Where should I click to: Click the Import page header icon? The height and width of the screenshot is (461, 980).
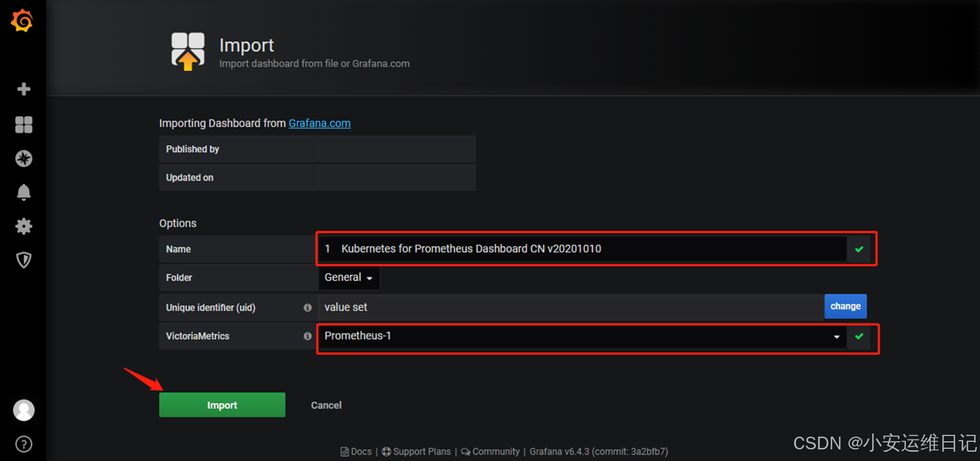(x=188, y=52)
